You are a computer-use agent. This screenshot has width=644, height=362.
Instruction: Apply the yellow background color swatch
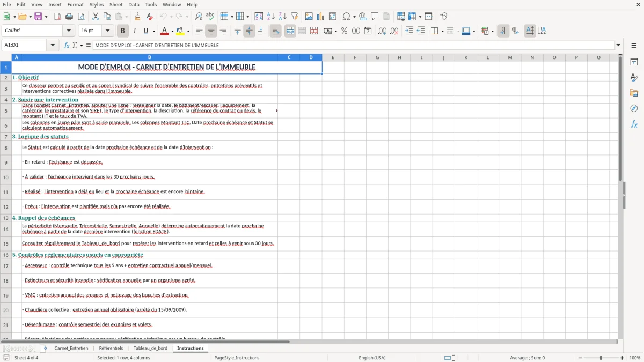click(180, 31)
